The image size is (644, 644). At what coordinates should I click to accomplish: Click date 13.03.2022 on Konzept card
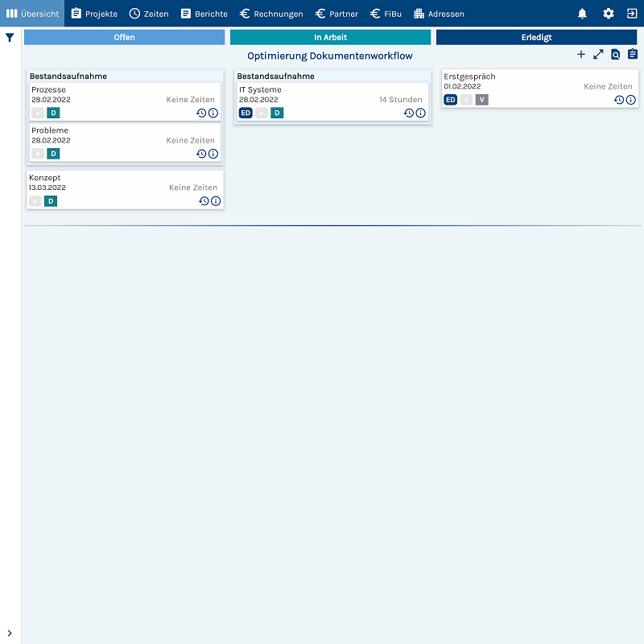[47, 188]
